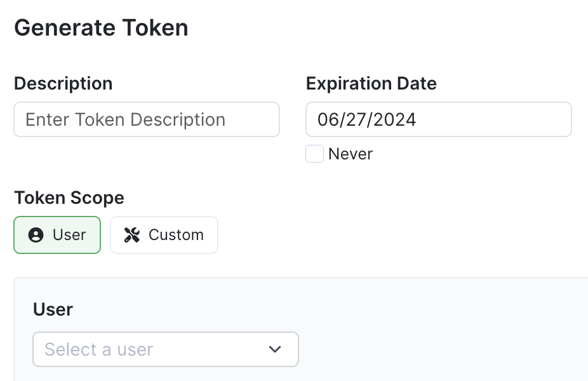Select the User token scope option
Screen dimensions: 588x381
point(57,235)
